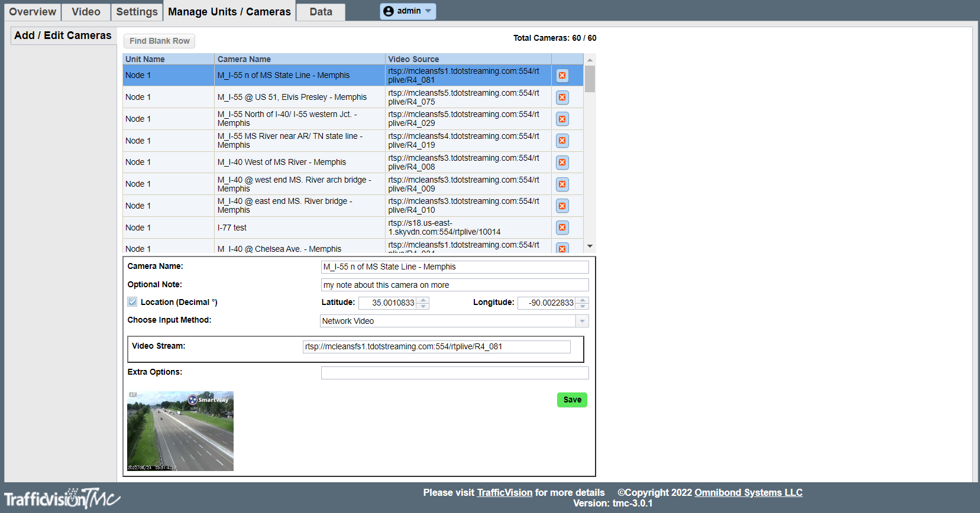Click the skyvdn.com rtplive/10014 video source cell
Image resolution: width=980 pixels, height=513 pixels.
coord(468,228)
